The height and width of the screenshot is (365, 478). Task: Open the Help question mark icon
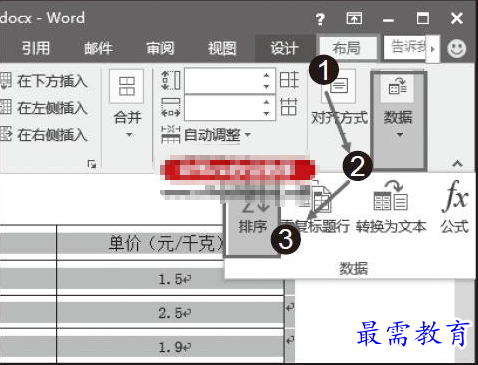pyautogui.click(x=320, y=19)
